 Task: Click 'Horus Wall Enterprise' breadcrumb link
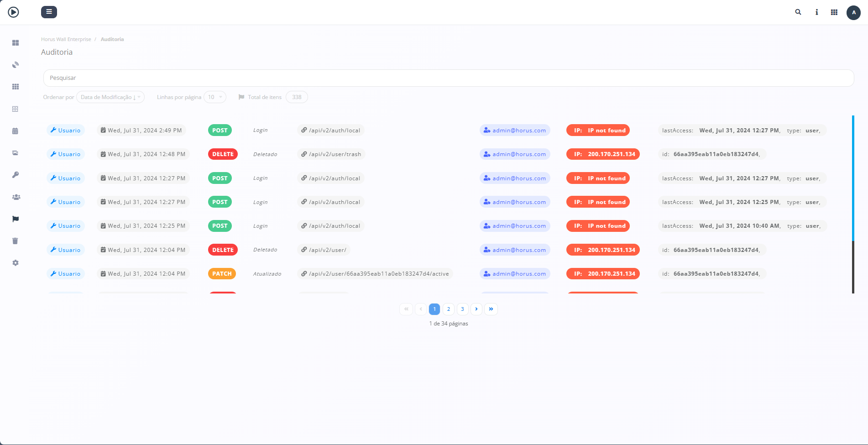coord(66,39)
